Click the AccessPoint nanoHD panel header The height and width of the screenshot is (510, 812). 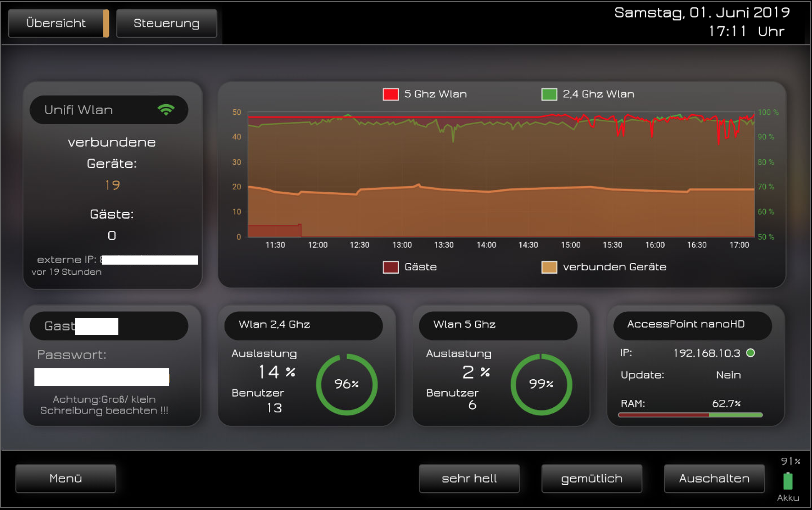pos(693,326)
